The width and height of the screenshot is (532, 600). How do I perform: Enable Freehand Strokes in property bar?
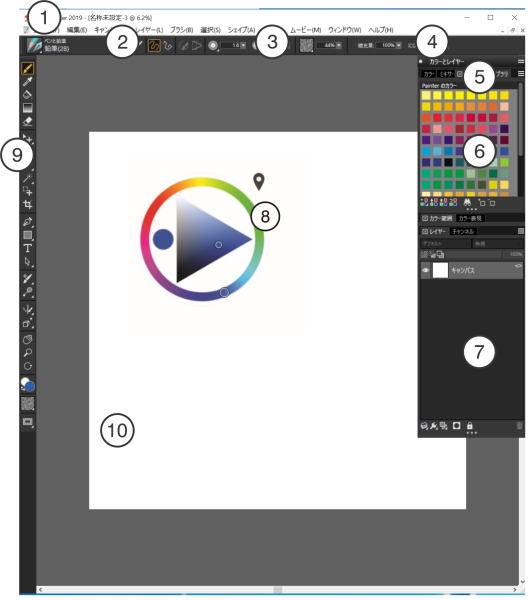coord(154,46)
